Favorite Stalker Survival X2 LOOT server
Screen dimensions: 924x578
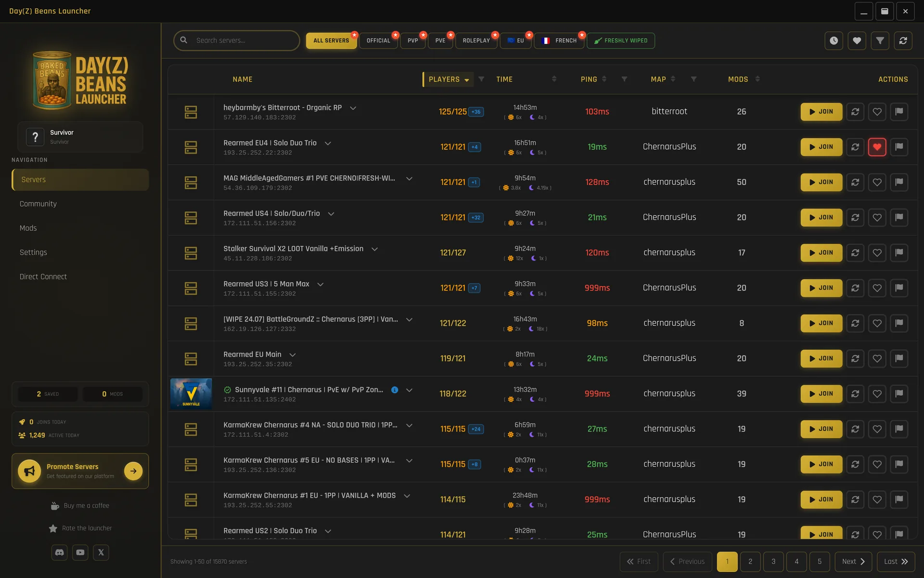tap(877, 252)
